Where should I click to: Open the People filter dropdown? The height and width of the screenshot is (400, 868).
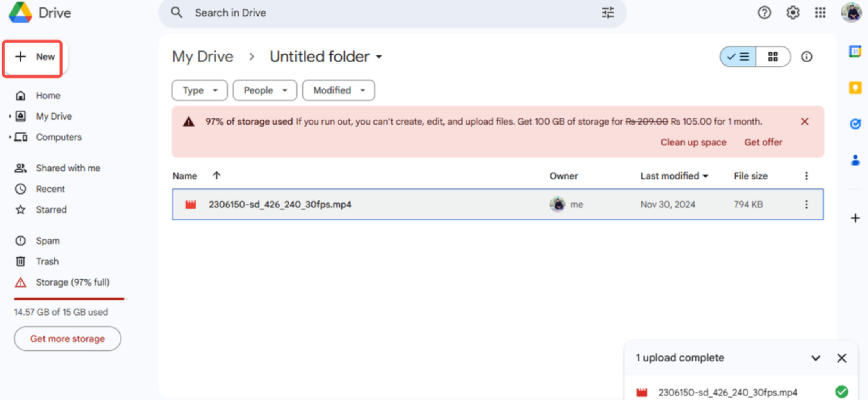(x=264, y=90)
